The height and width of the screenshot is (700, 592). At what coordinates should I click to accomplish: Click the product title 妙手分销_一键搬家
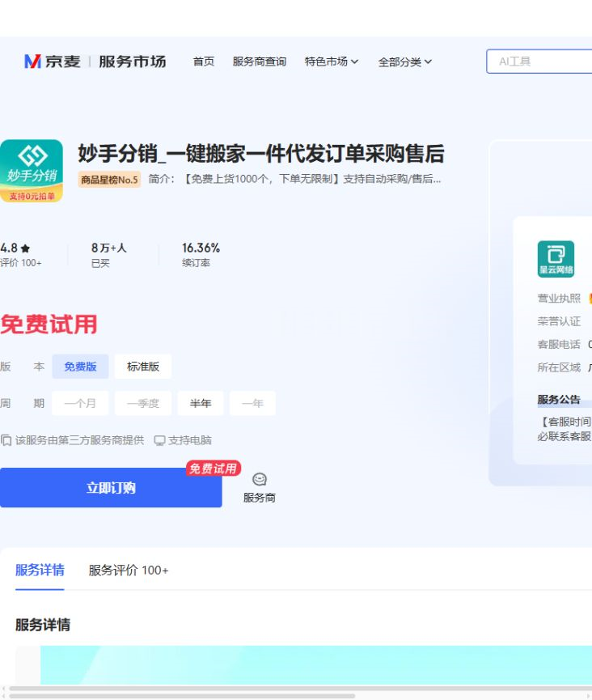tap(261, 154)
